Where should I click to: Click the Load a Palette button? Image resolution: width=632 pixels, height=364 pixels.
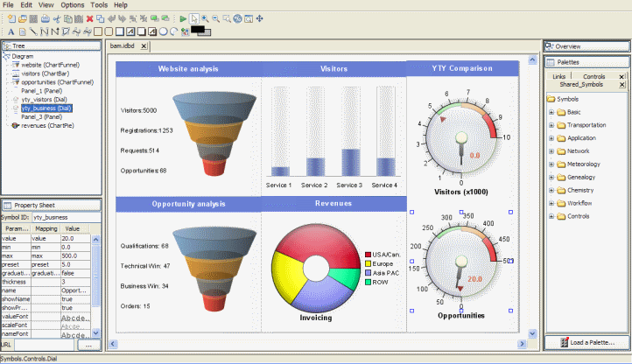click(x=586, y=341)
